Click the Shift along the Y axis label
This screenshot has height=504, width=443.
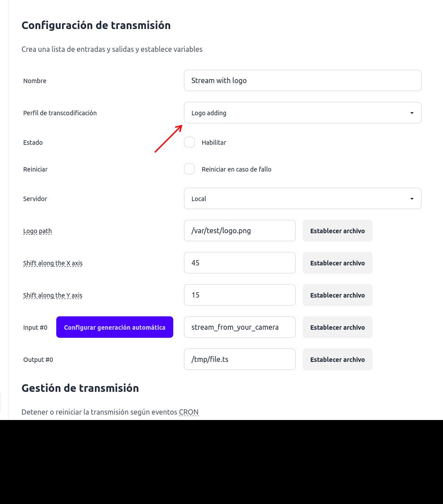(53, 295)
